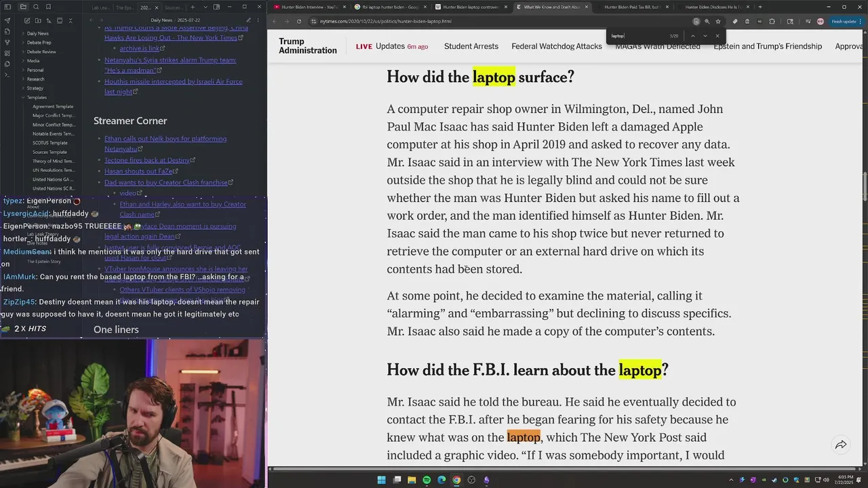Viewport: 868px width, 488px height.
Task: Expand Media folder
Action: point(33,61)
